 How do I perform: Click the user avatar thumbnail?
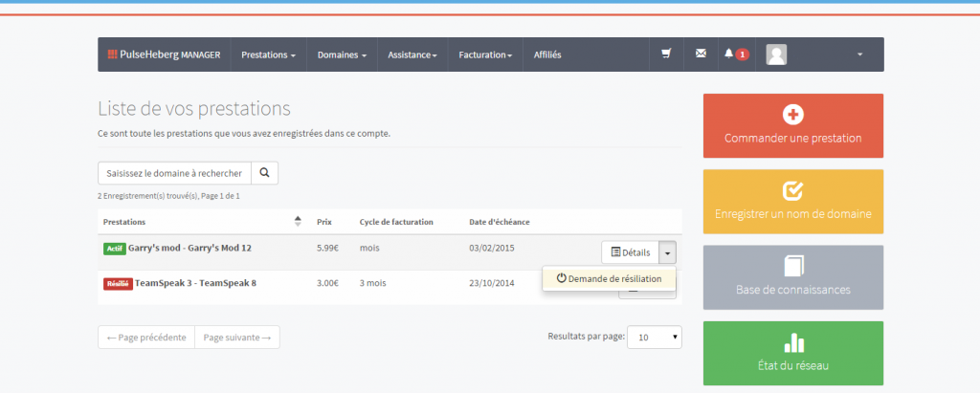point(776,55)
